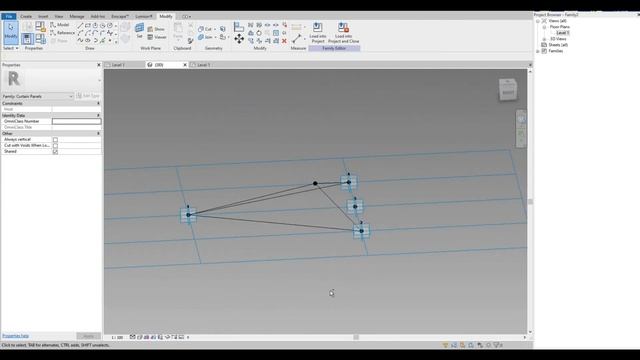Select the unnumbered black point in the view
This screenshot has width=640, height=360.
coord(315,183)
